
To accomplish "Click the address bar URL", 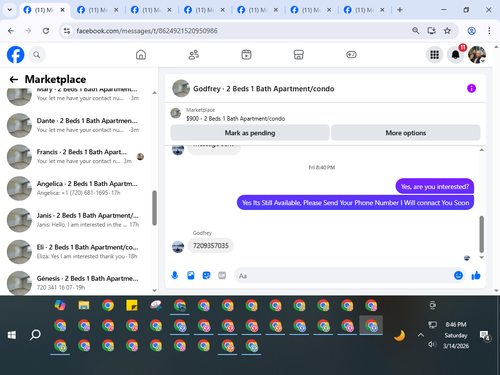I will click(x=147, y=31).
